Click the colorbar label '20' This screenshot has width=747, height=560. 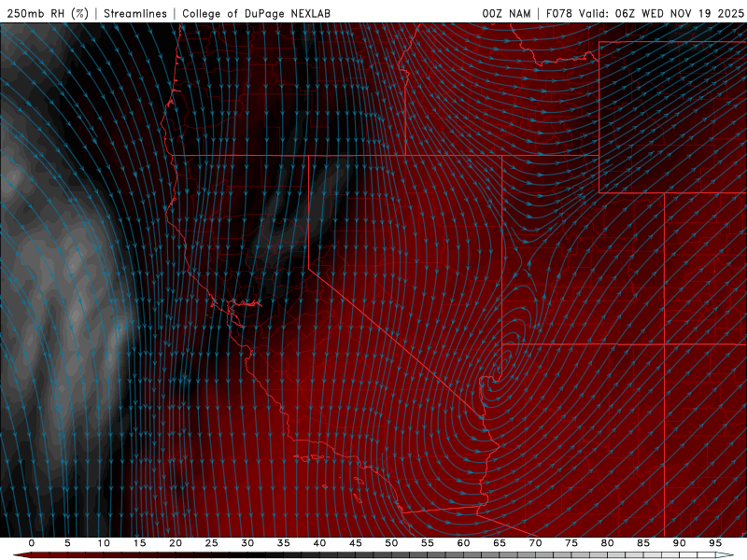(x=176, y=543)
